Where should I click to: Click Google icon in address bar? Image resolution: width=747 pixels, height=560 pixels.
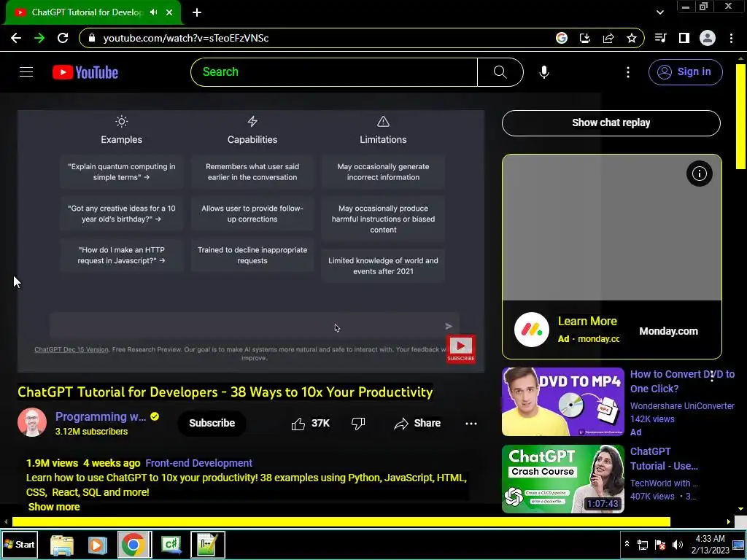pos(562,38)
